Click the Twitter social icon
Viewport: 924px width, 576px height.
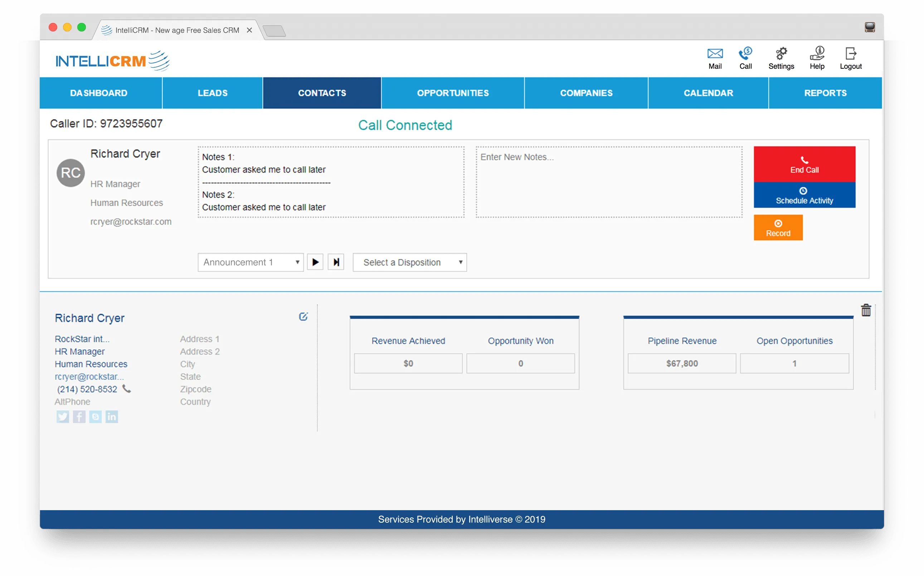click(63, 417)
